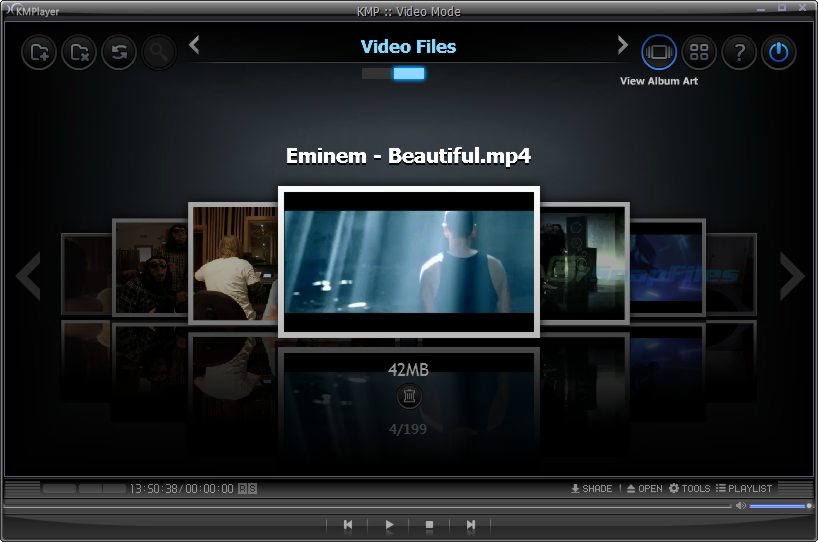
Task: Click the OPEN button
Action: point(644,489)
